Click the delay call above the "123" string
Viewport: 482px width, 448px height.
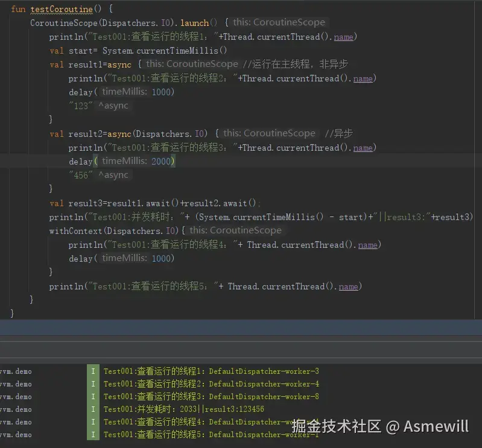[x=121, y=92]
